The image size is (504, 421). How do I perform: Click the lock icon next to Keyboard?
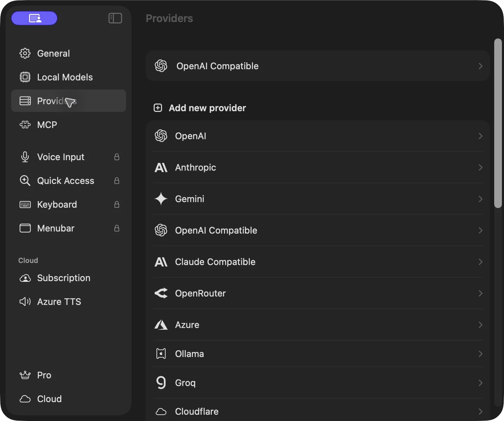pos(117,204)
